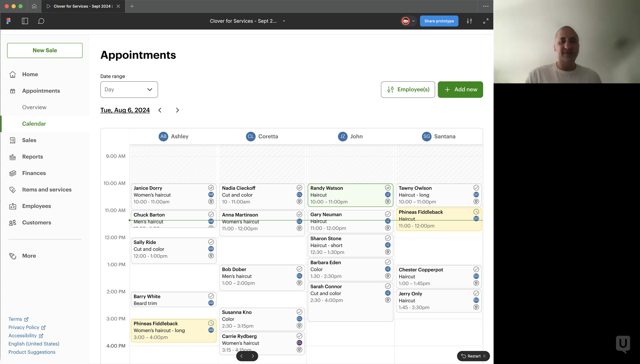Viewport: 640px width, 364px height.
Task: Click the checkmark icon on Janice Dorry appointment
Action: 211,188
